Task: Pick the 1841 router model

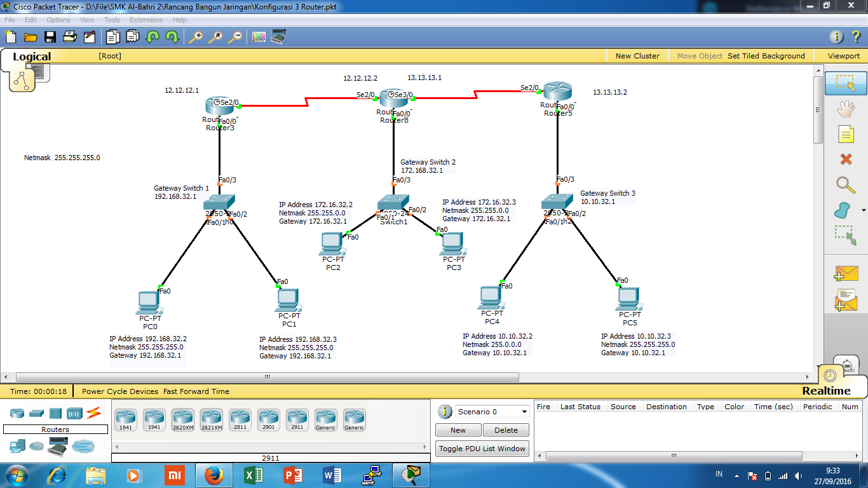Action: [x=125, y=420]
